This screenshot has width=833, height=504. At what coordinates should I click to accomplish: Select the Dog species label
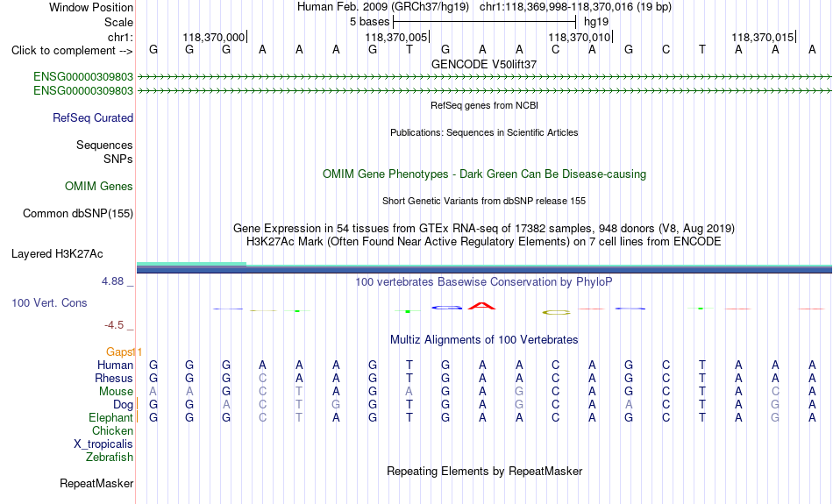point(123,405)
